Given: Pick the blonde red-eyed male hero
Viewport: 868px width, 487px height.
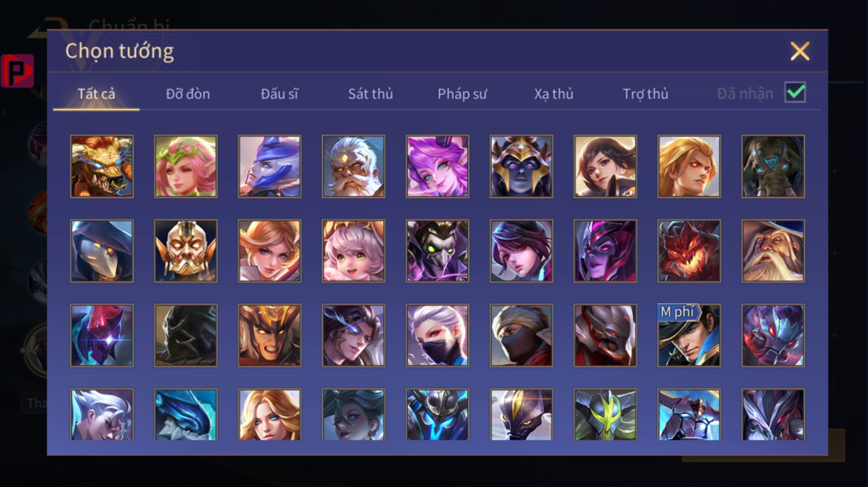Looking at the screenshot, I should [x=689, y=166].
